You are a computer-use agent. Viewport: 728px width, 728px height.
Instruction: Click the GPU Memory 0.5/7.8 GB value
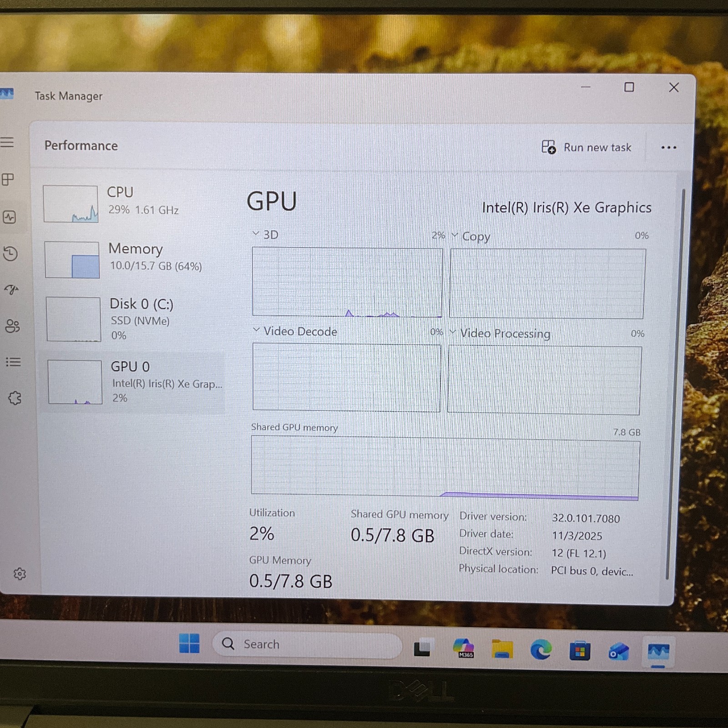(x=291, y=581)
